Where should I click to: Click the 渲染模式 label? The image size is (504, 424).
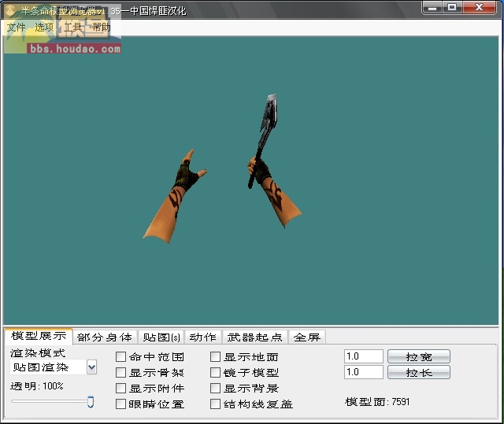point(38,353)
